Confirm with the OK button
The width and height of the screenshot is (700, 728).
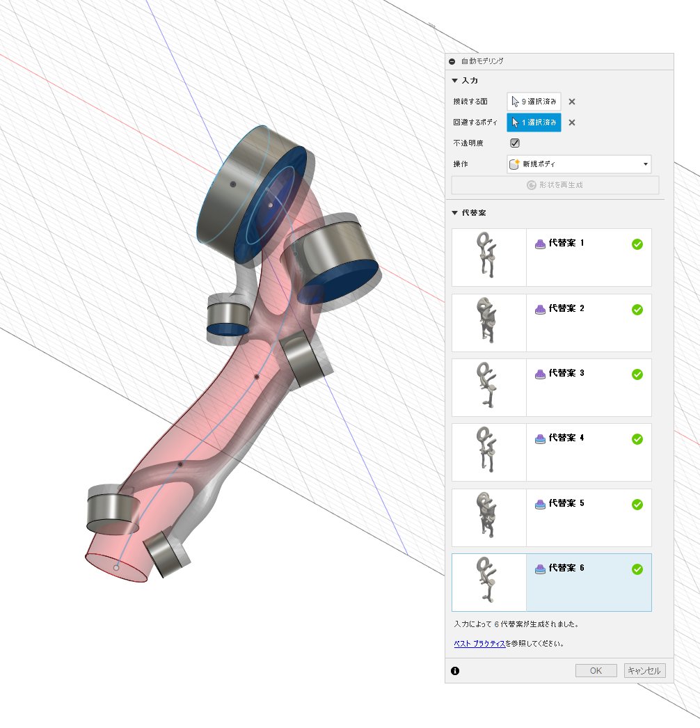point(596,670)
